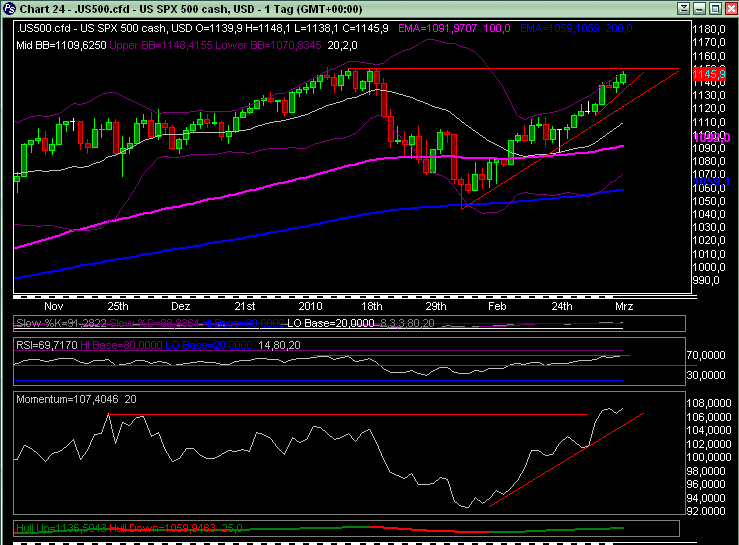Click the RSI HI Base=80,0000 label
The width and height of the screenshot is (739, 545).
(122, 345)
